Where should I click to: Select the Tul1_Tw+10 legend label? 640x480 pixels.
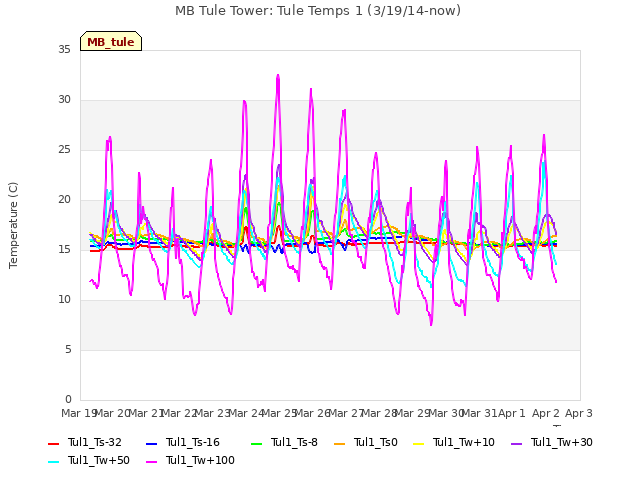pyautogui.click(x=464, y=442)
